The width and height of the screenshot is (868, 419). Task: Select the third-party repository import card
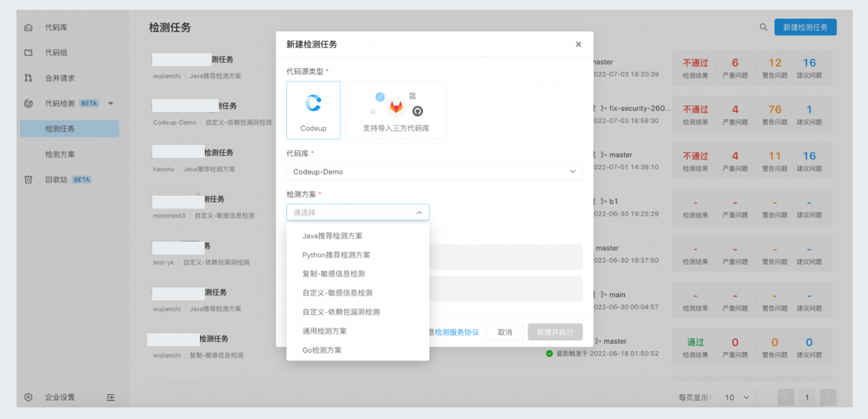click(396, 110)
